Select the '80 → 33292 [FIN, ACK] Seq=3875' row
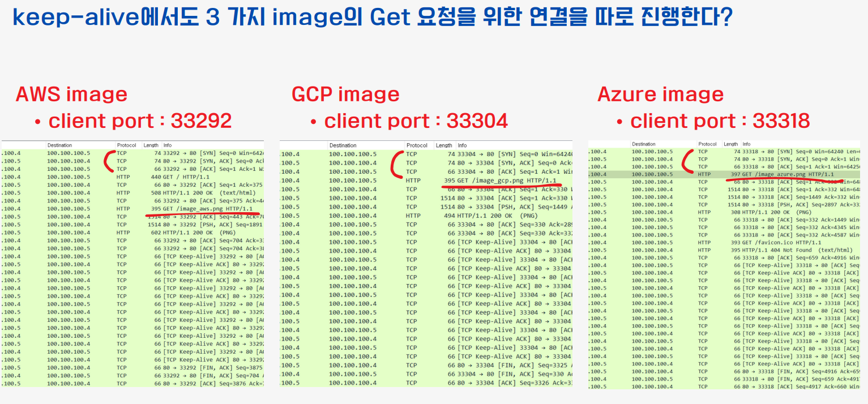The image size is (868, 404). (x=132, y=368)
